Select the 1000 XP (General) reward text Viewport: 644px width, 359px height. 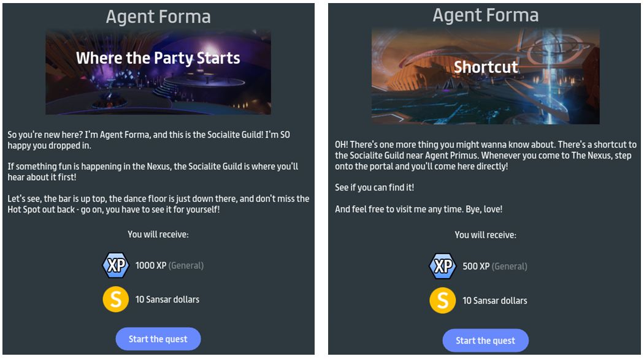point(169,265)
